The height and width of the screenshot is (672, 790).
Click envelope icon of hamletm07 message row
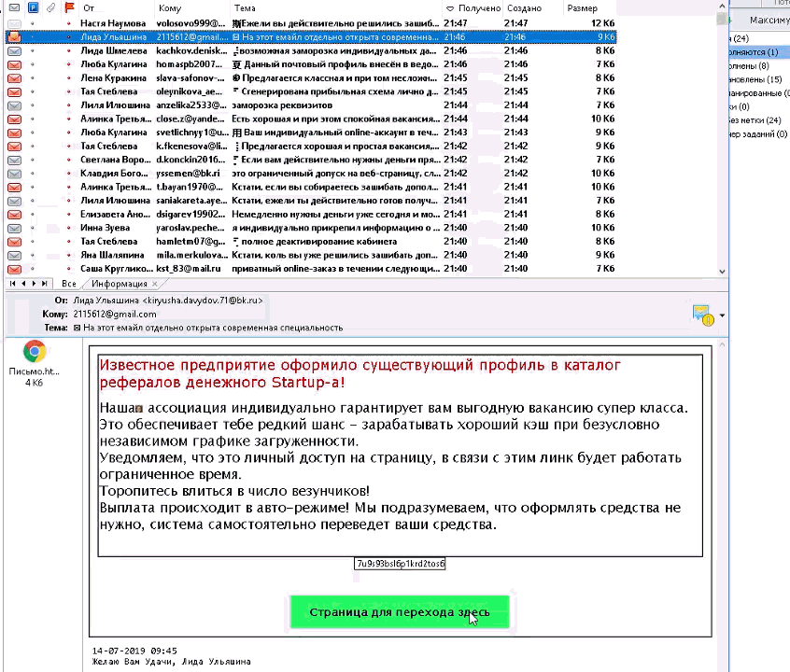pos(15,242)
